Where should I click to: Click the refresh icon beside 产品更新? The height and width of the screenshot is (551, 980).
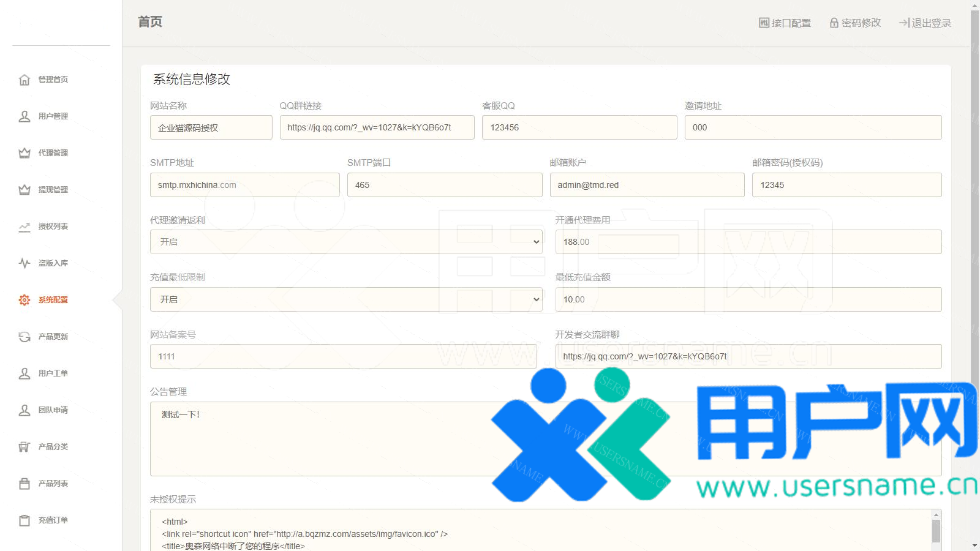tap(24, 337)
